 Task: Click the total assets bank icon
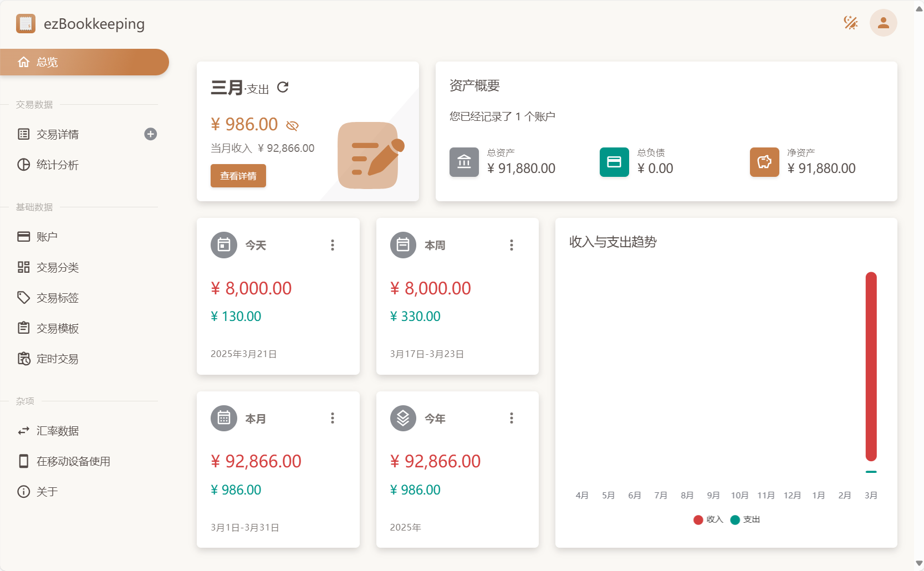pyautogui.click(x=464, y=162)
